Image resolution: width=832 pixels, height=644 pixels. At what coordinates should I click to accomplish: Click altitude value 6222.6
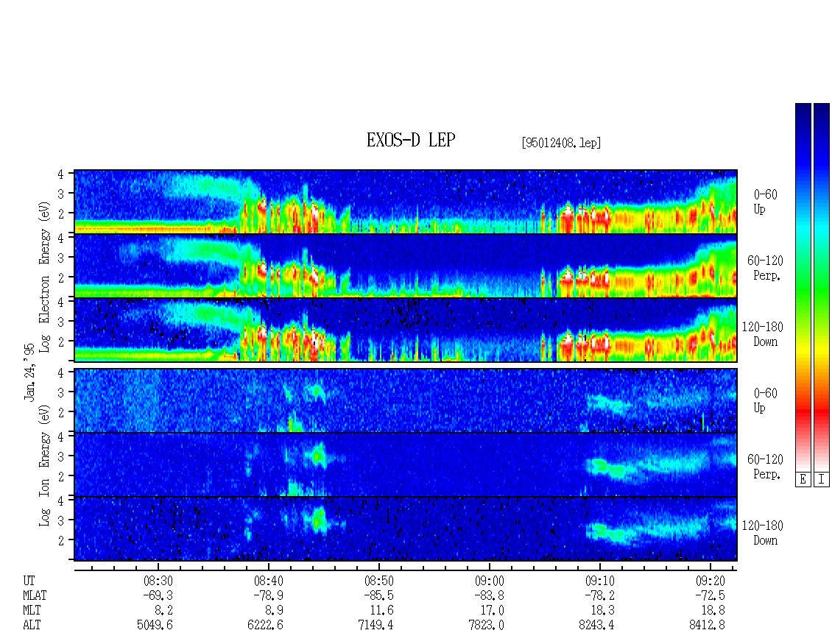pos(265,626)
